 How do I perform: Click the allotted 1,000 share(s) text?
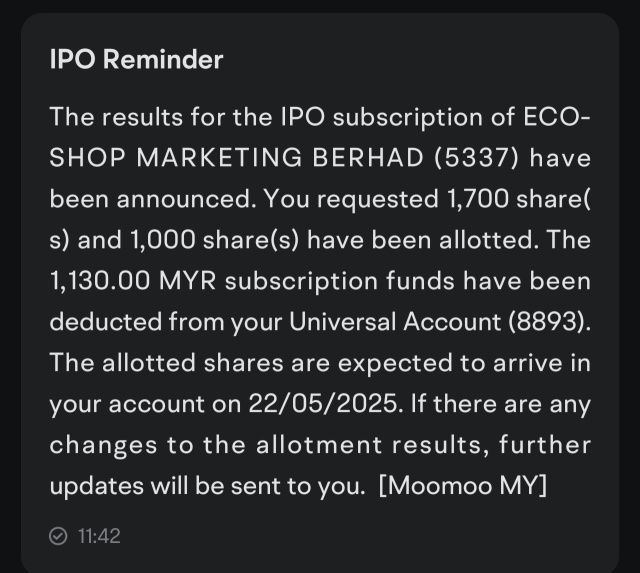(x=215, y=240)
